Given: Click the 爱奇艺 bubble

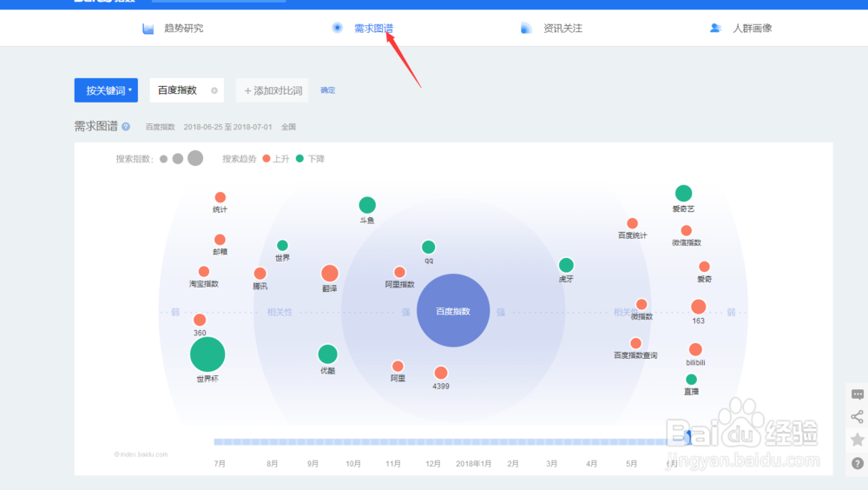Looking at the screenshot, I should click(684, 193).
